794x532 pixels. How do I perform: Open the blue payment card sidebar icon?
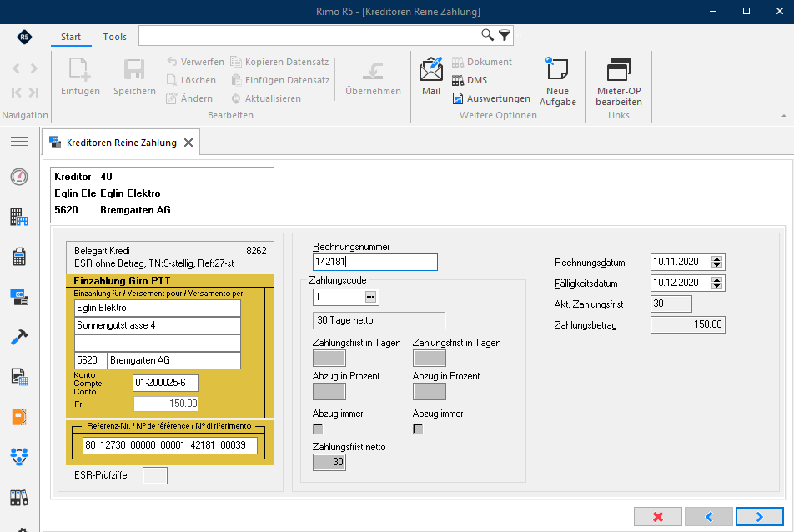click(19, 297)
